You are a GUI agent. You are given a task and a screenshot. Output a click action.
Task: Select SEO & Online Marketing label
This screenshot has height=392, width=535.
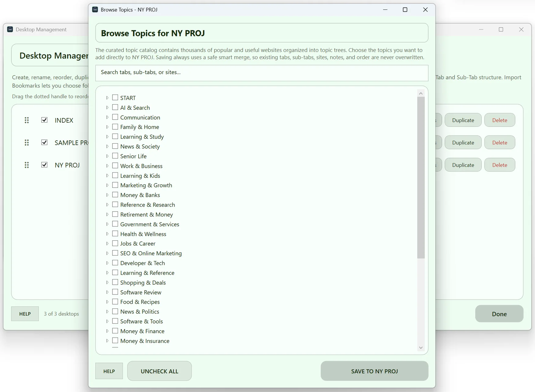151,253
